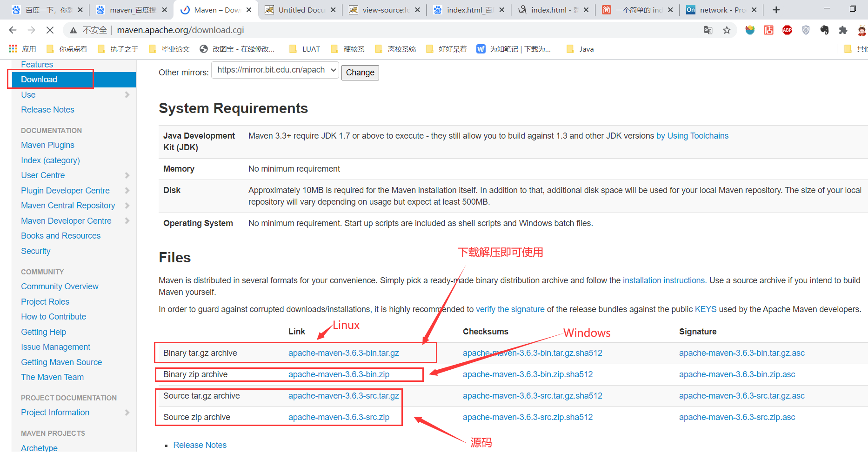Open the by Using Toolchains link
The image size is (868, 453).
point(692,136)
